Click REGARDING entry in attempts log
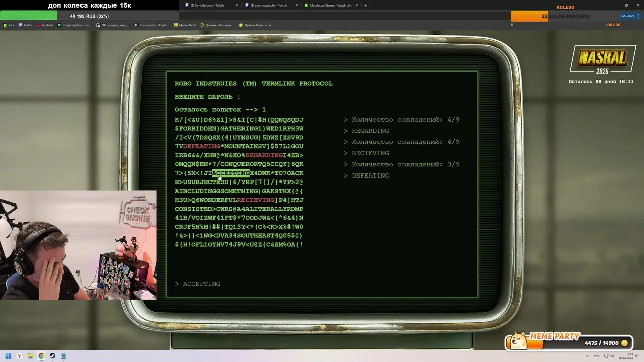 (370, 131)
